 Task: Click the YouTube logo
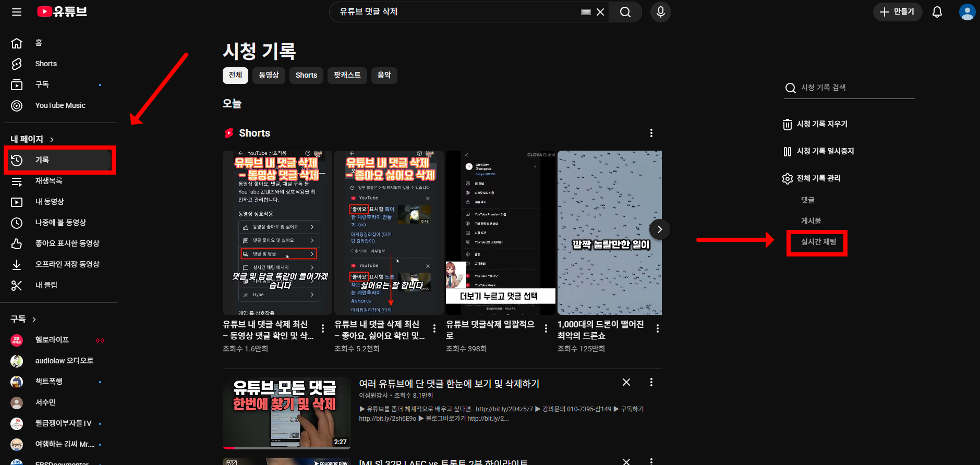click(x=62, y=11)
